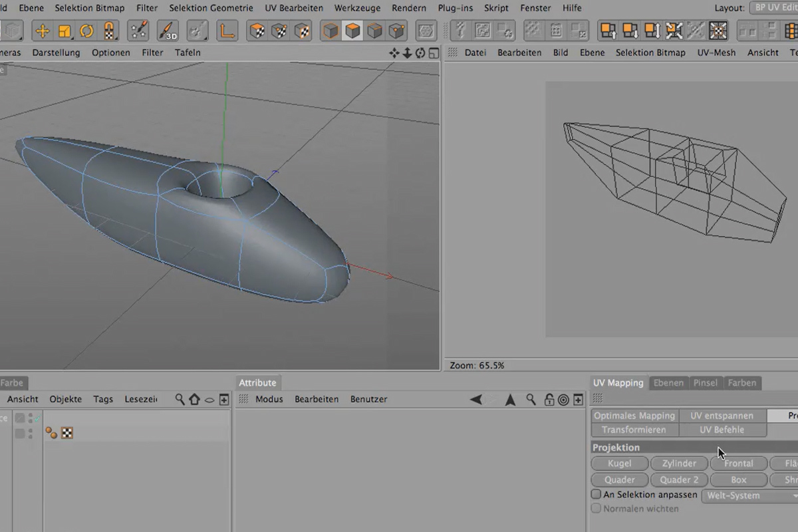This screenshot has width=798, height=532.
Task: Toggle the Normalen wichten checkbox
Action: 596,509
